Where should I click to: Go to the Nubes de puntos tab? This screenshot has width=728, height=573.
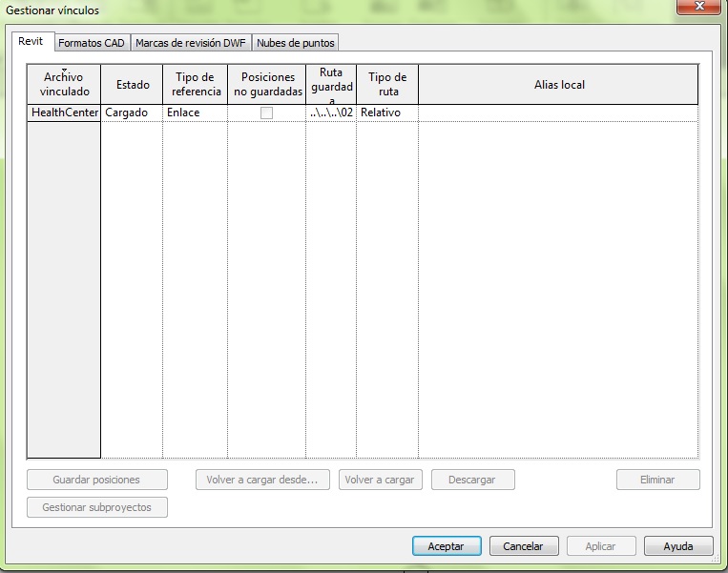tap(296, 43)
